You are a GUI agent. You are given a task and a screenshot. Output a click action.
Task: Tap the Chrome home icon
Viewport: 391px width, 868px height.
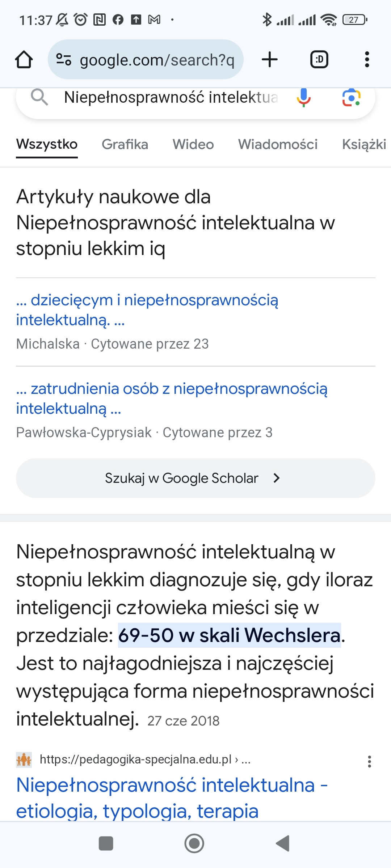coord(24,60)
